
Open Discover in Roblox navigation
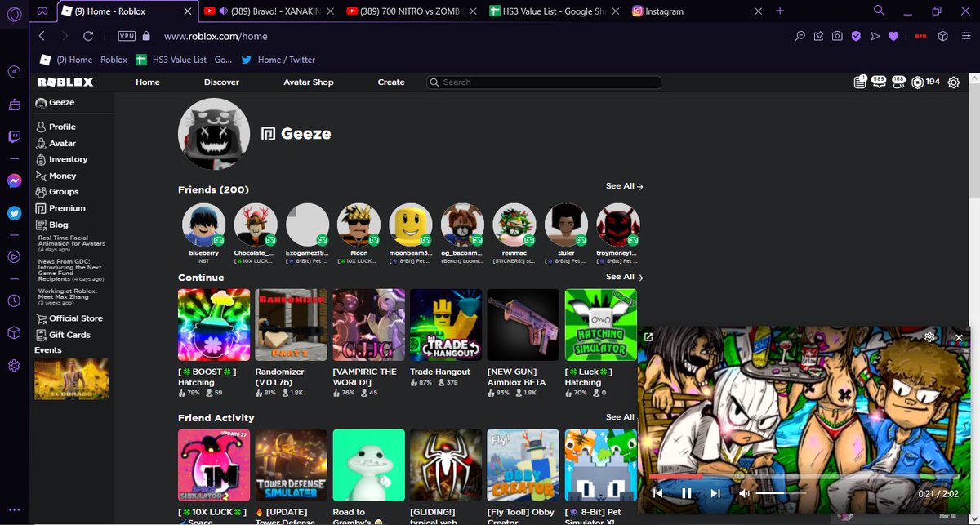point(221,82)
